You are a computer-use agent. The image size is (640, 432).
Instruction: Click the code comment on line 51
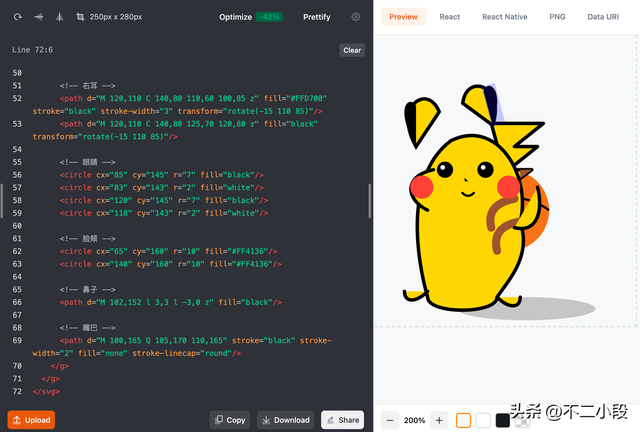coord(87,86)
